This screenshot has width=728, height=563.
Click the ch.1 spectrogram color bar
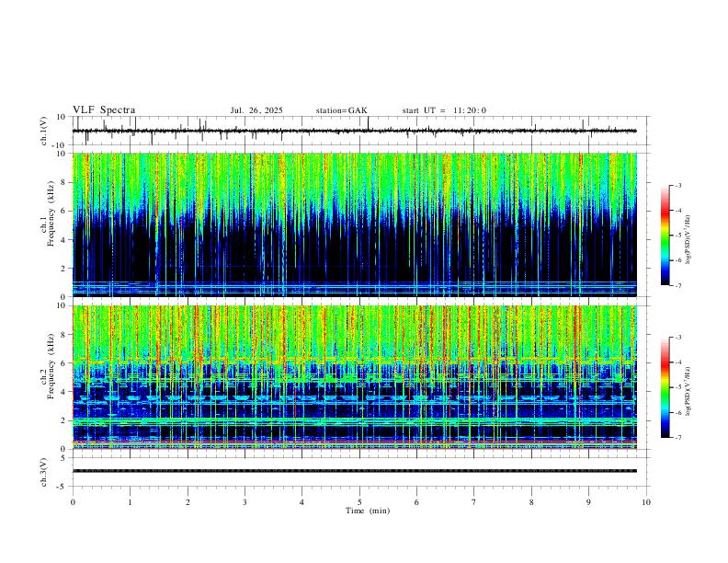point(665,236)
